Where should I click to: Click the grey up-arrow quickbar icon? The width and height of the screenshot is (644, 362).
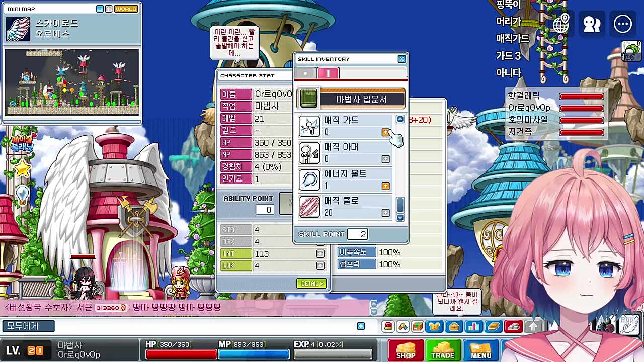point(534,327)
